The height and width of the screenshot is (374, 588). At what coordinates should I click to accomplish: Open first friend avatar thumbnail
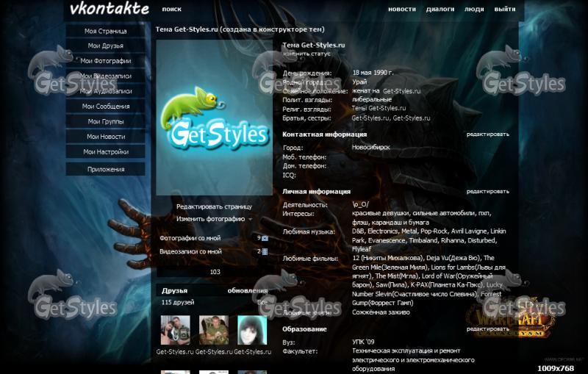tap(175, 330)
